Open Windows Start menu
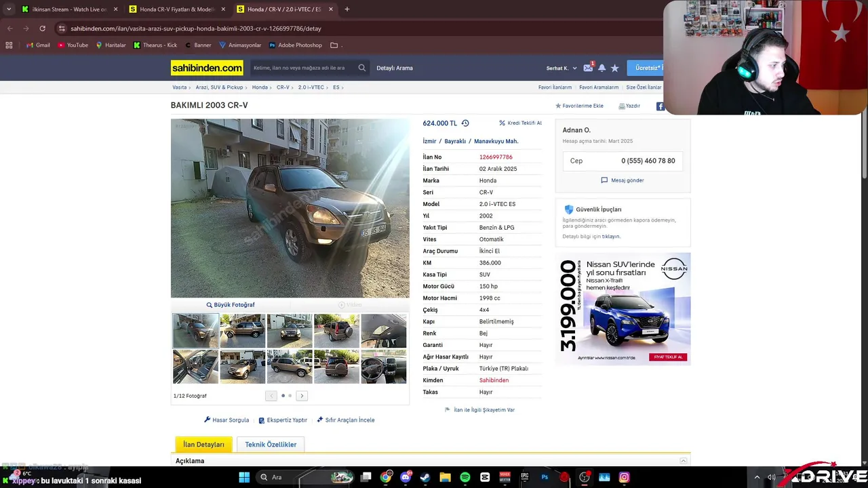 coord(244,477)
